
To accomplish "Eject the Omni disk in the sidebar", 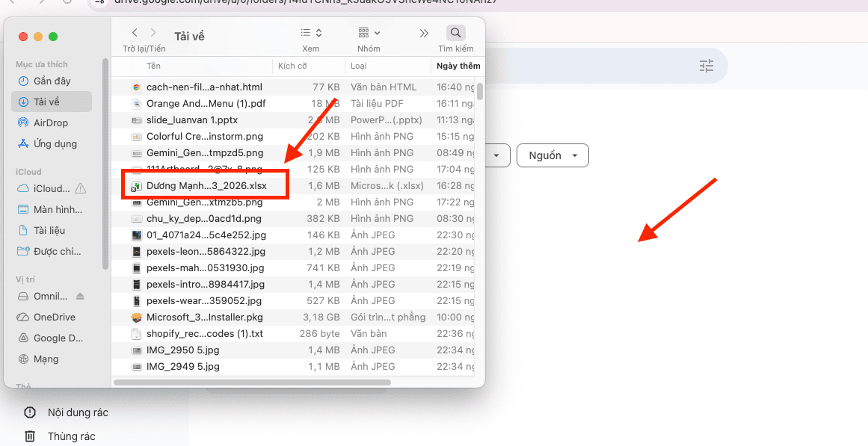I will point(80,297).
